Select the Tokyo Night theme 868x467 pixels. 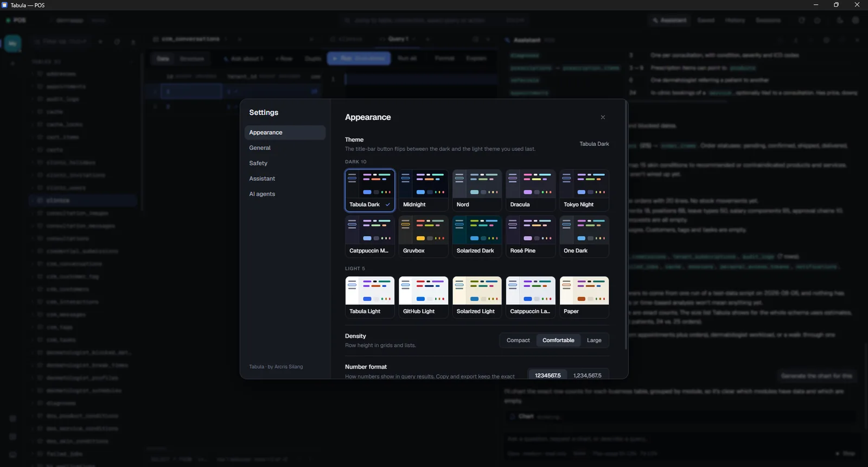pos(584,190)
